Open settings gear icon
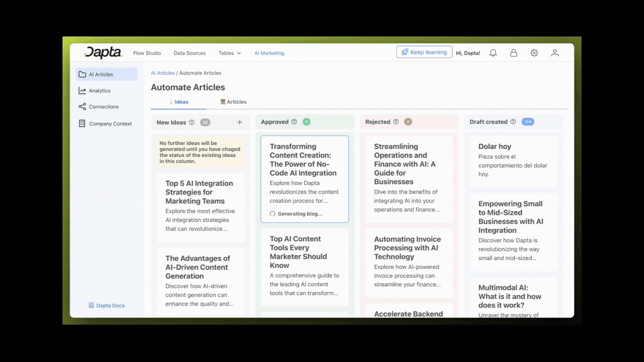This screenshot has width=644, height=362. coord(534,53)
